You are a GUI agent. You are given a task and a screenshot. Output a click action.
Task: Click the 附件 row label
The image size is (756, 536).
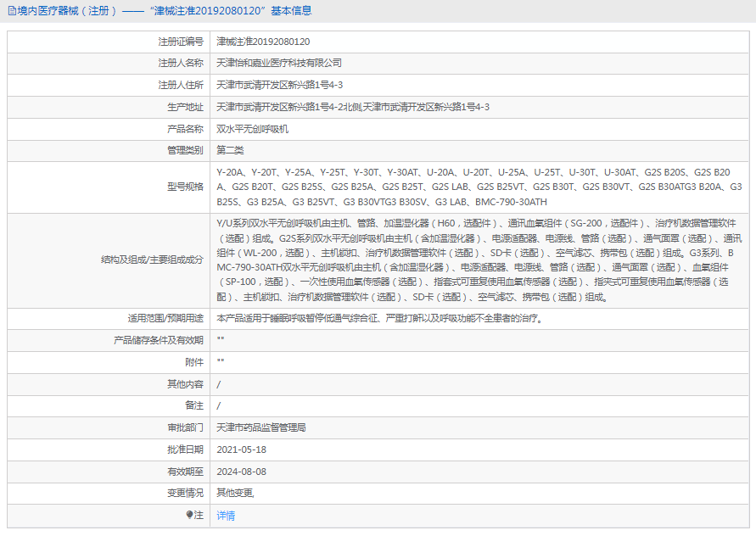coord(194,362)
